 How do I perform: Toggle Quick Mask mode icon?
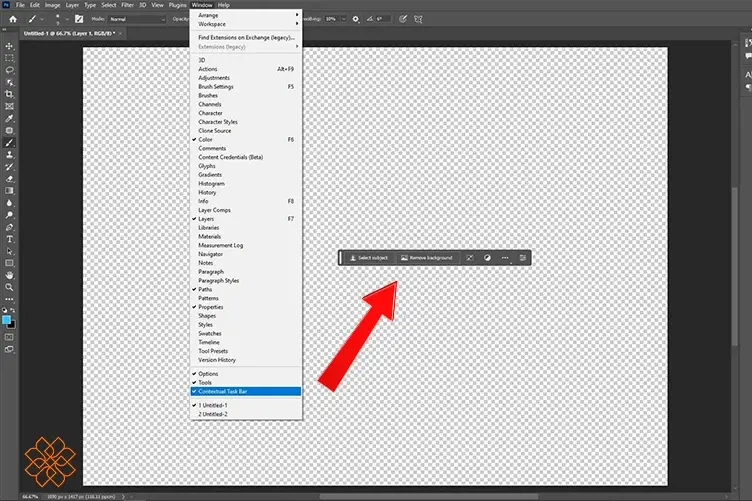(9, 337)
